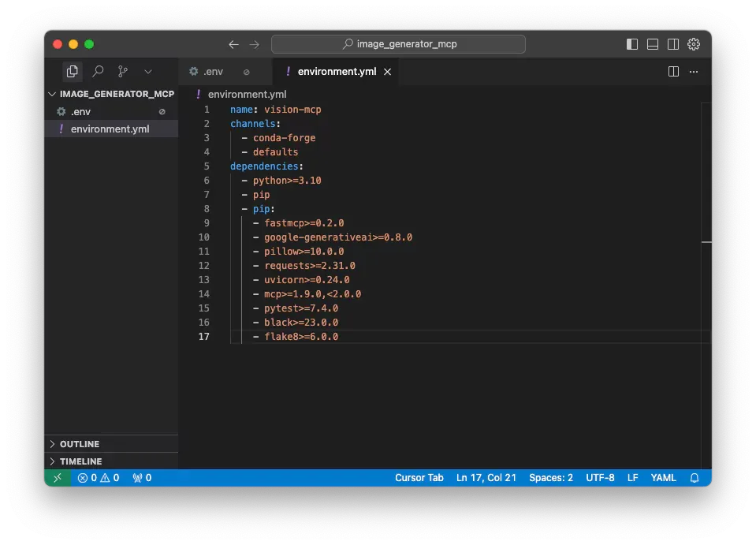Open the Search icon in the sidebar toolbar

[x=98, y=72]
